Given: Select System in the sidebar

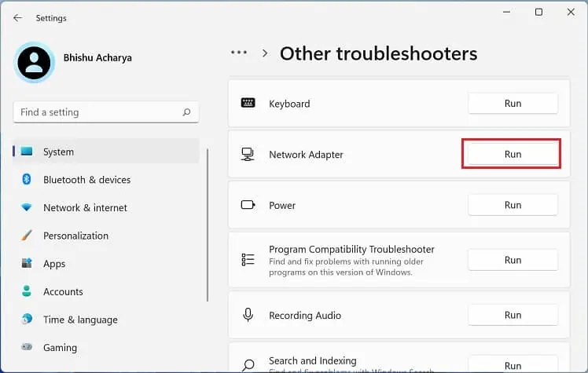Looking at the screenshot, I should click(x=59, y=152).
